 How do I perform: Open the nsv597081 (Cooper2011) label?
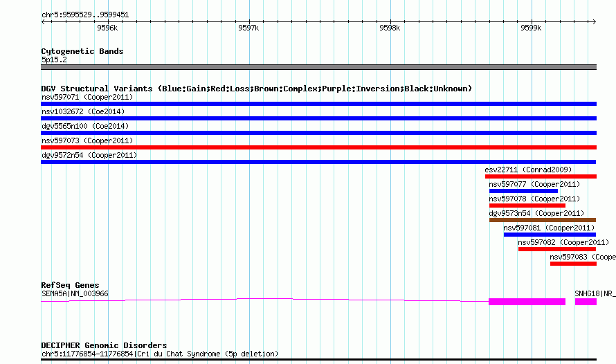pyautogui.click(x=549, y=228)
